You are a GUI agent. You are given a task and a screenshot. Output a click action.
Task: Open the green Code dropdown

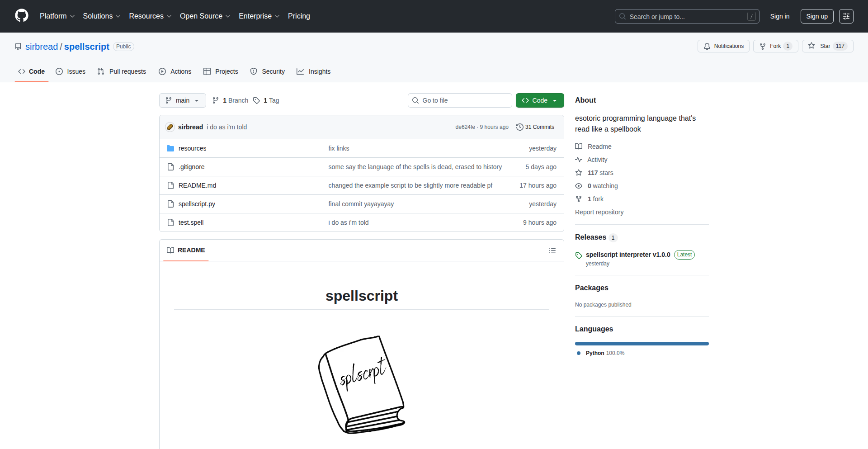[x=540, y=100]
